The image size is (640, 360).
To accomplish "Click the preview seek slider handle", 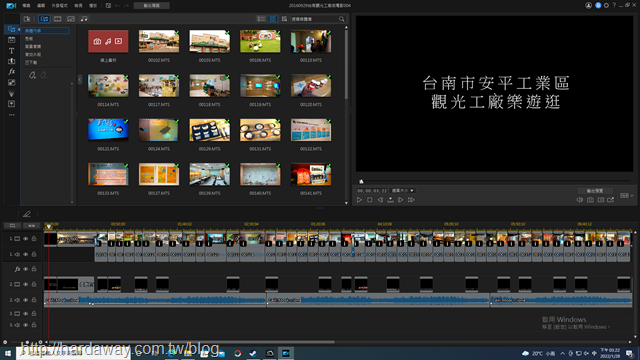I will pos(361,181).
